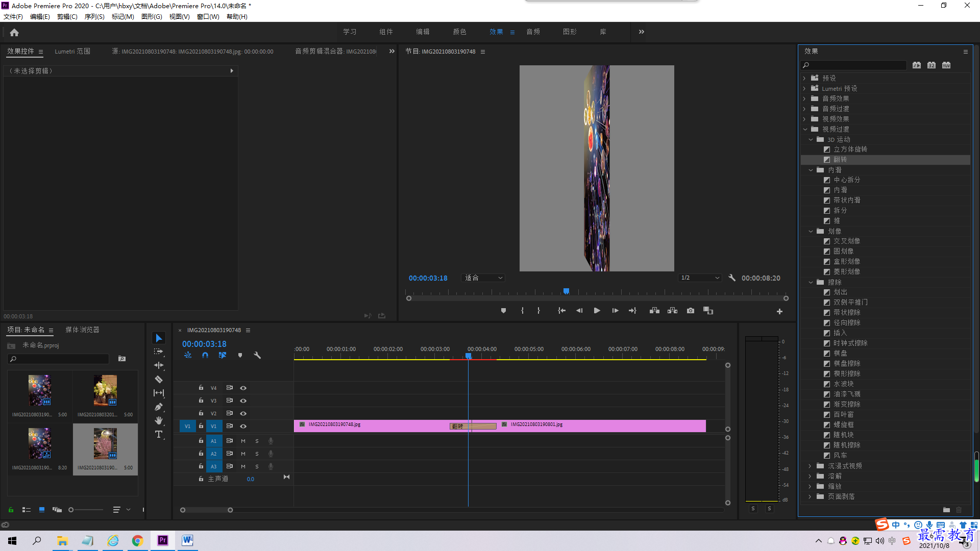Viewport: 980px width, 551px height.
Task: Toggle V3 track output eye
Action: click(x=243, y=400)
